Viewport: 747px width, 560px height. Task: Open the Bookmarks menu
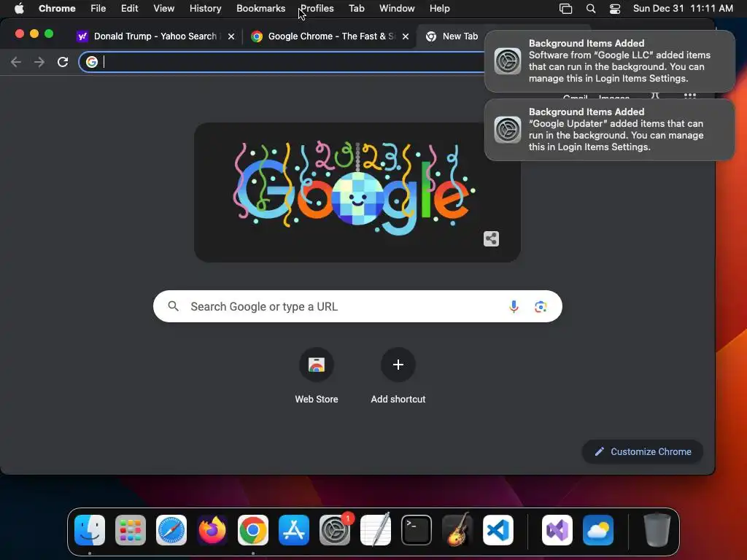coord(261,9)
